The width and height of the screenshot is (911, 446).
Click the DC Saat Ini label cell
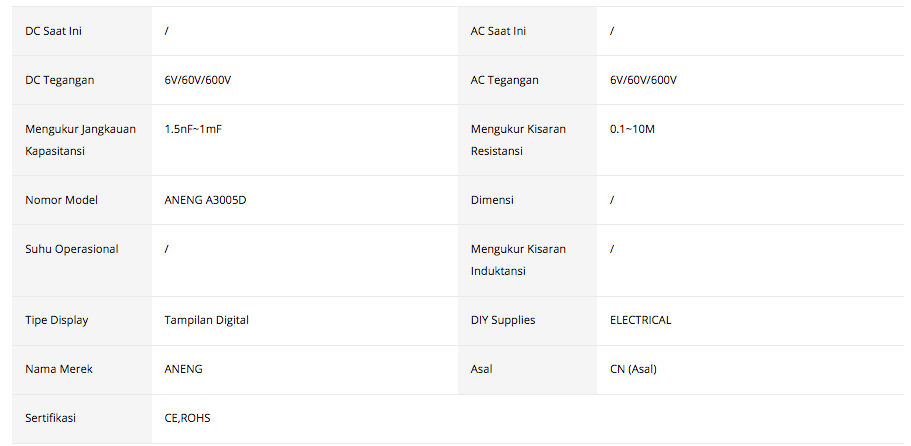pos(53,31)
